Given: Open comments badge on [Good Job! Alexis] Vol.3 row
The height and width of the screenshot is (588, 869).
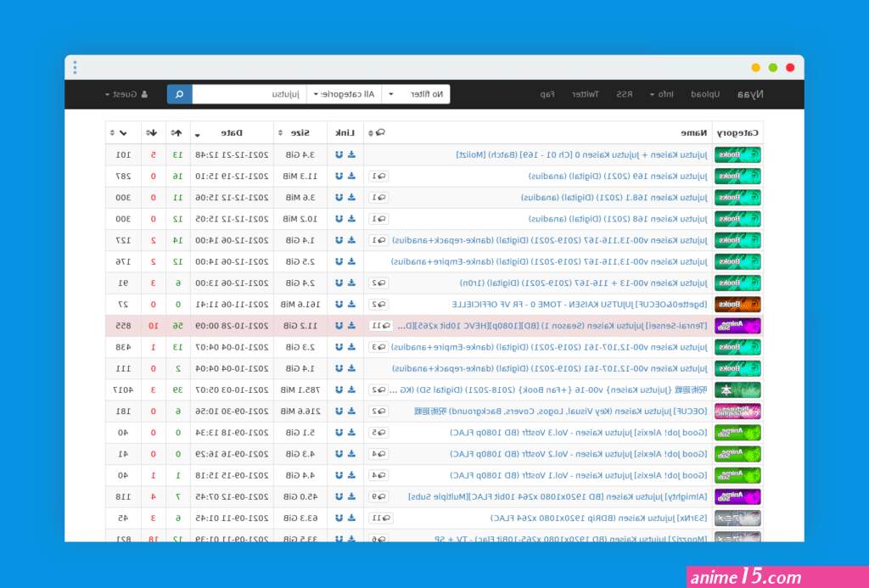Looking at the screenshot, I should [378, 432].
